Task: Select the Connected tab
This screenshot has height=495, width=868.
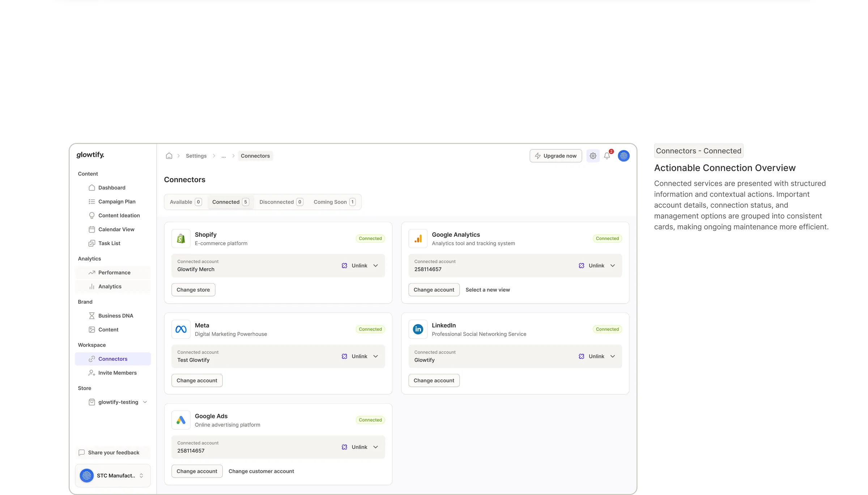Action: click(231, 202)
